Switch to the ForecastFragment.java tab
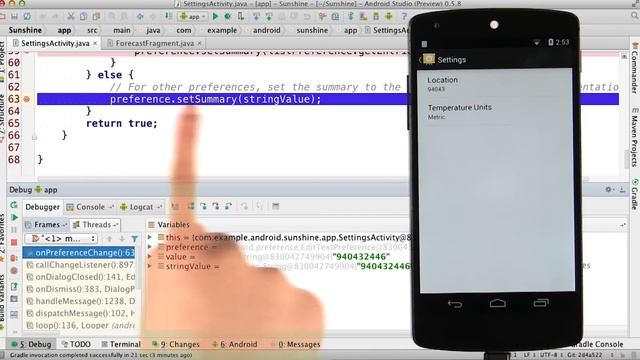640x360 pixels. click(x=154, y=43)
